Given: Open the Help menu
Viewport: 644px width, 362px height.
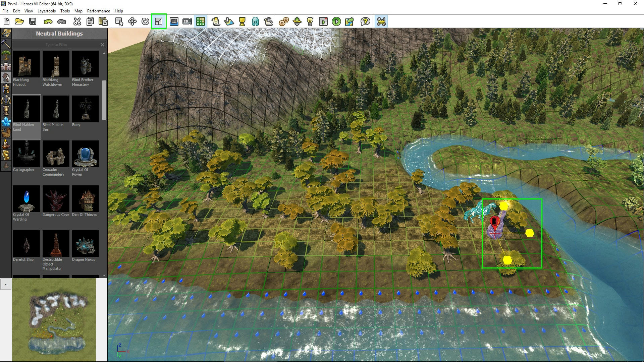Looking at the screenshot, I should (119, 11).
